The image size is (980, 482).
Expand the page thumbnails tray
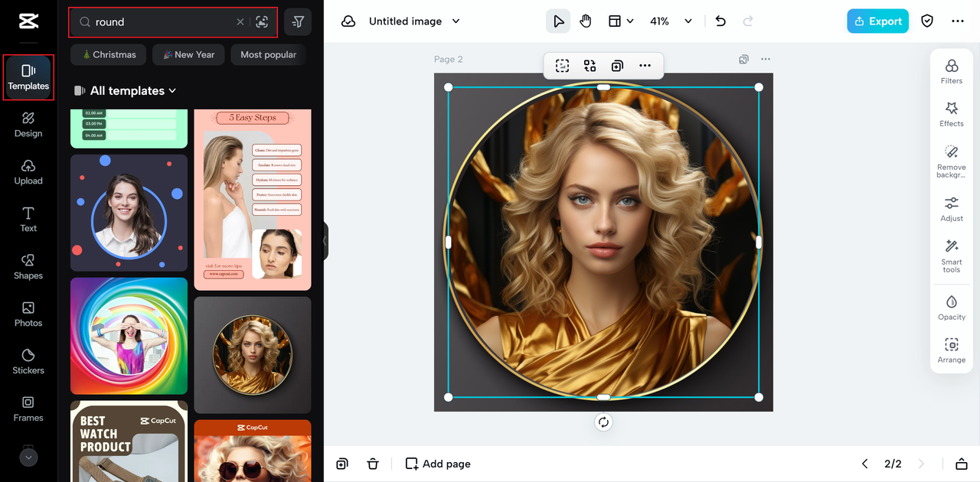click(961, 464)
